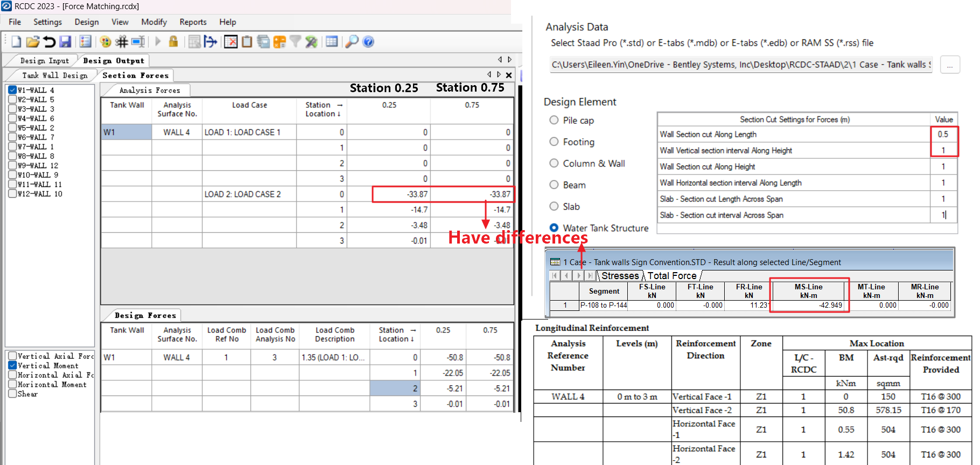This screenshot has width=980, height=465.
Task: Tick the Shear checkbox
Action: point(12,394)
